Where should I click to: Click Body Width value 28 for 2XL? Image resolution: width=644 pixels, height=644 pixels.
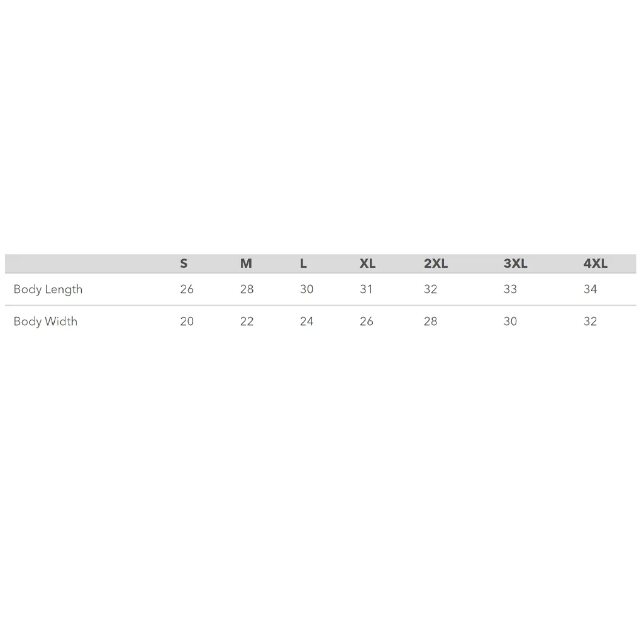430,321
